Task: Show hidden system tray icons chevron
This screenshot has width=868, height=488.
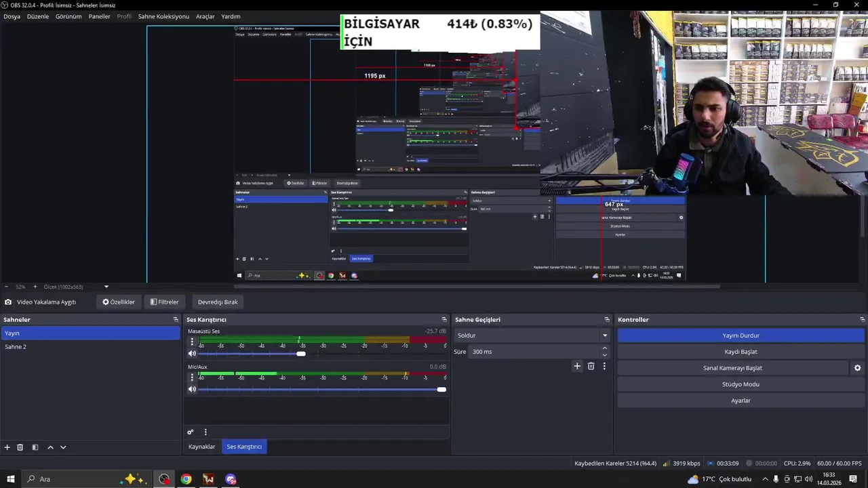Action: [765, 479]
